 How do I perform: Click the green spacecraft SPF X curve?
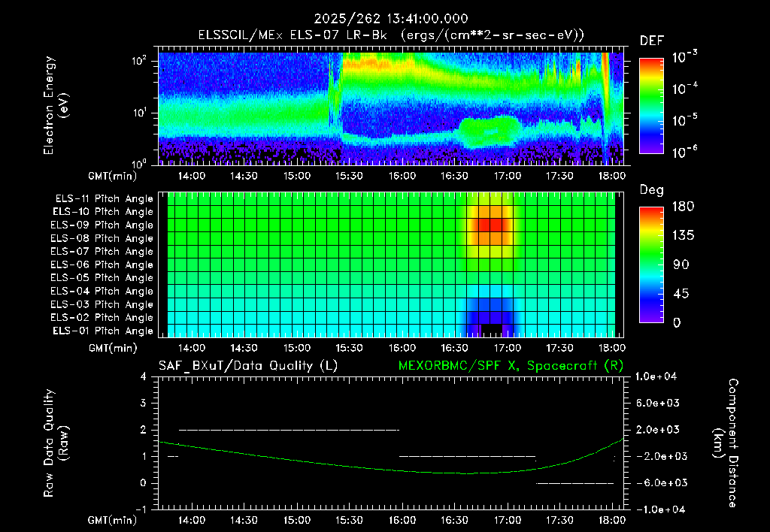(391, 469)
